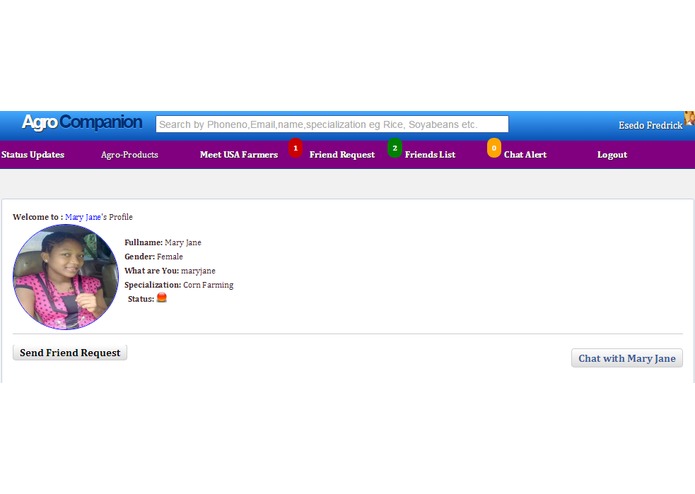Select the What are You: maryjane text
The height and width of the screenshot is (494, 695).
coord(170,271)
